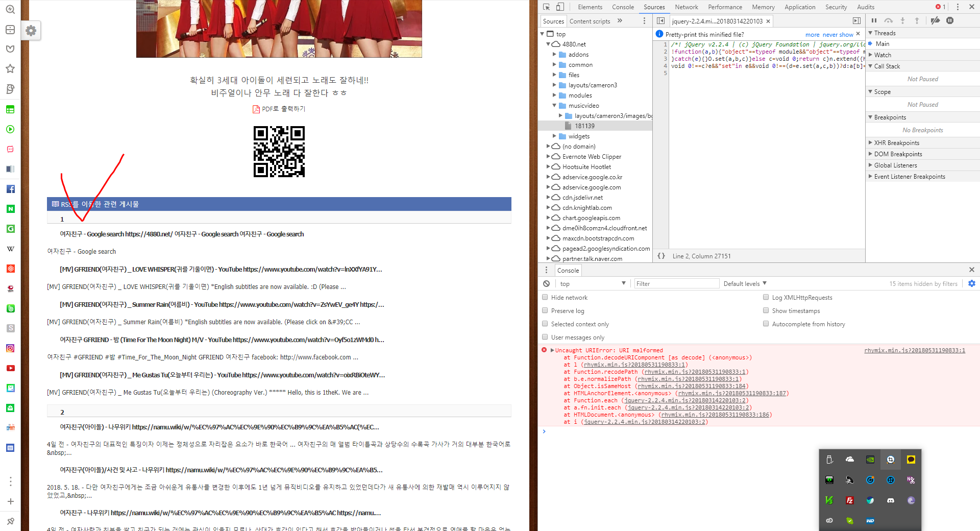Image resolution: width=980 pixels, height=531 pixels.
Task: Open the Sources navigator more options menu
Action: (644, 21)
